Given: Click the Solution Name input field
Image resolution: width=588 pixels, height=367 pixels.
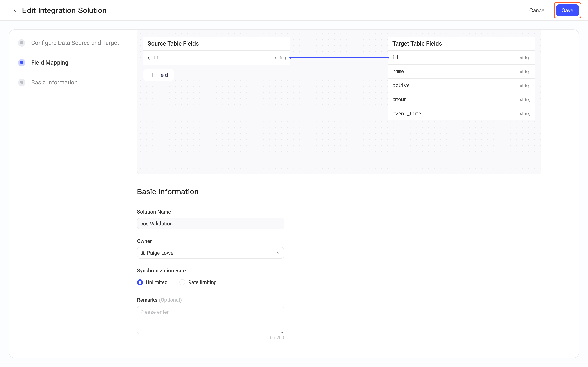Looking at the screenshot, I should tap(210, 224).
